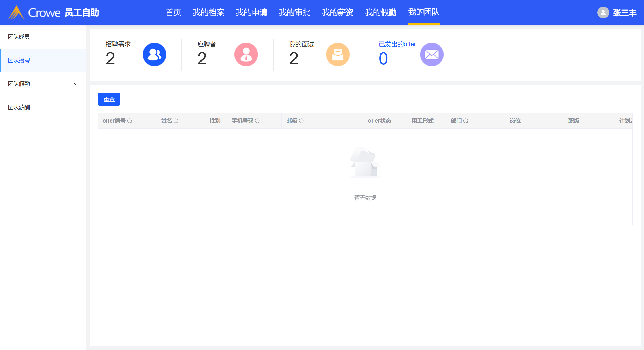Click the search icon beside 邮箱 column
644x350 pixels.
302,121
